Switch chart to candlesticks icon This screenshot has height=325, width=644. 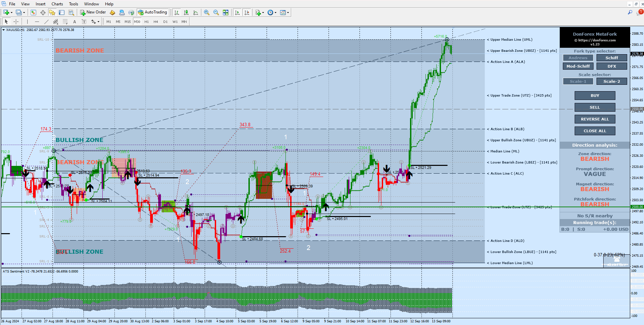point(186,12)
